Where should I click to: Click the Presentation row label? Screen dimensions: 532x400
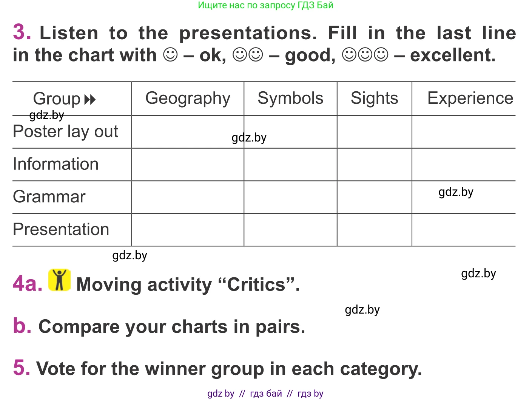point(61,229)
